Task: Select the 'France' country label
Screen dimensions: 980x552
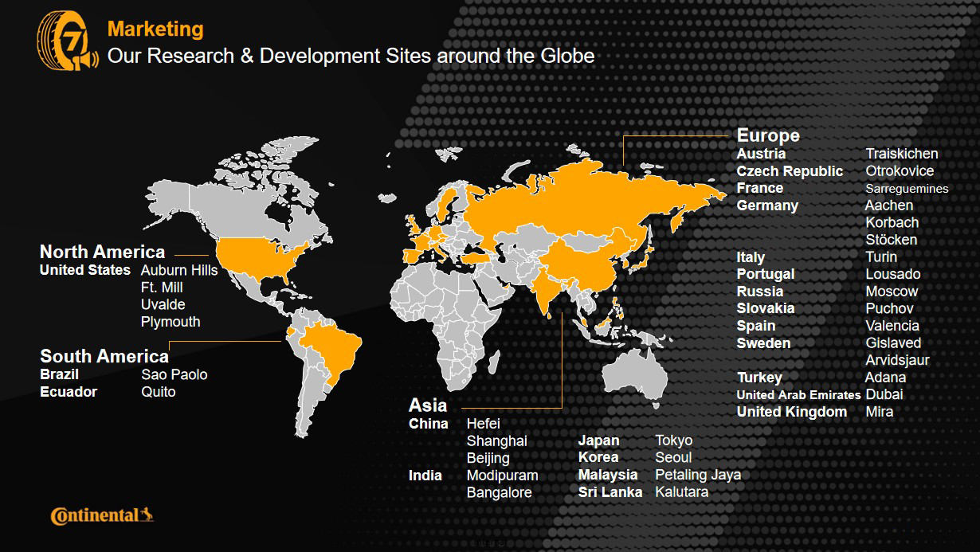Action: click(x=760, y=188)
